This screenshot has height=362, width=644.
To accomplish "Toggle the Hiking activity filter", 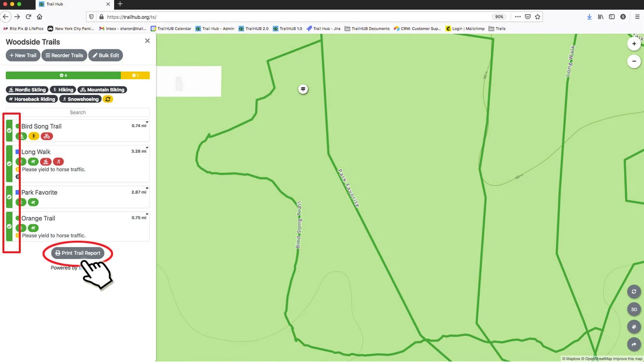I will pyautogui.click(x=63, y=89).
